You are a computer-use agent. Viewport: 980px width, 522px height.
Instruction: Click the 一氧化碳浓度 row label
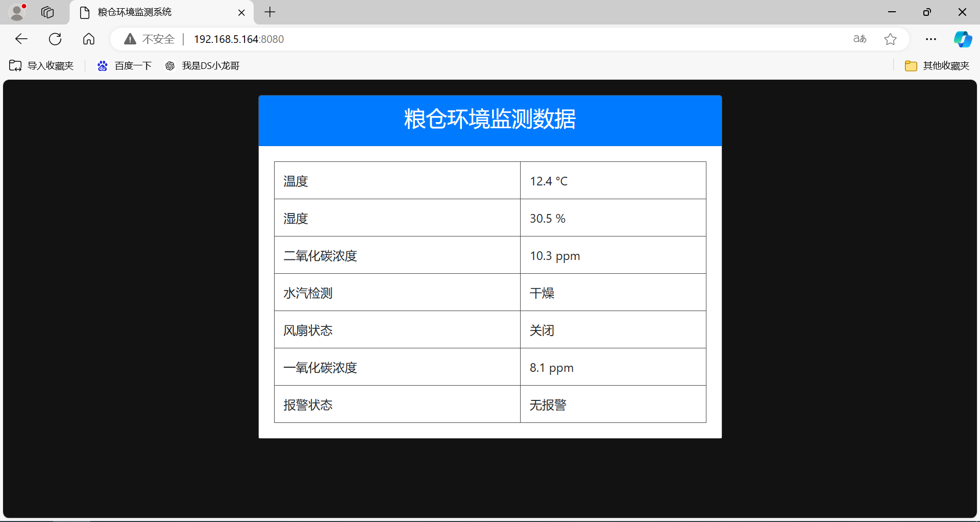(x=321, y=368)
